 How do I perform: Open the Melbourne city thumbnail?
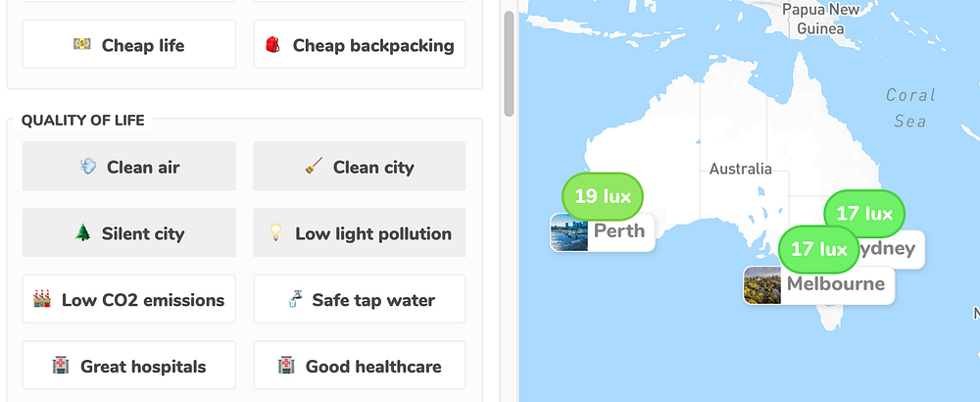pyautogui.click(x=762, y=285)
